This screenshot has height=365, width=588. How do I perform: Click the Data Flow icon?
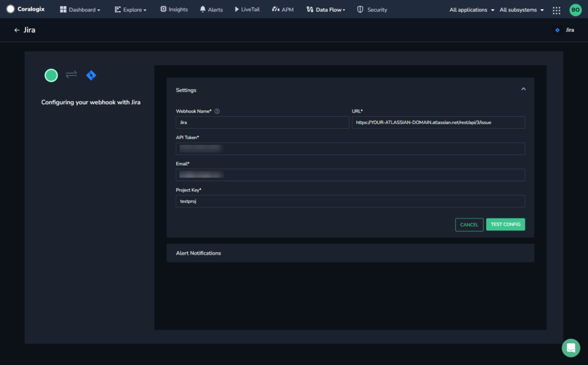click(x=310, y=9)
